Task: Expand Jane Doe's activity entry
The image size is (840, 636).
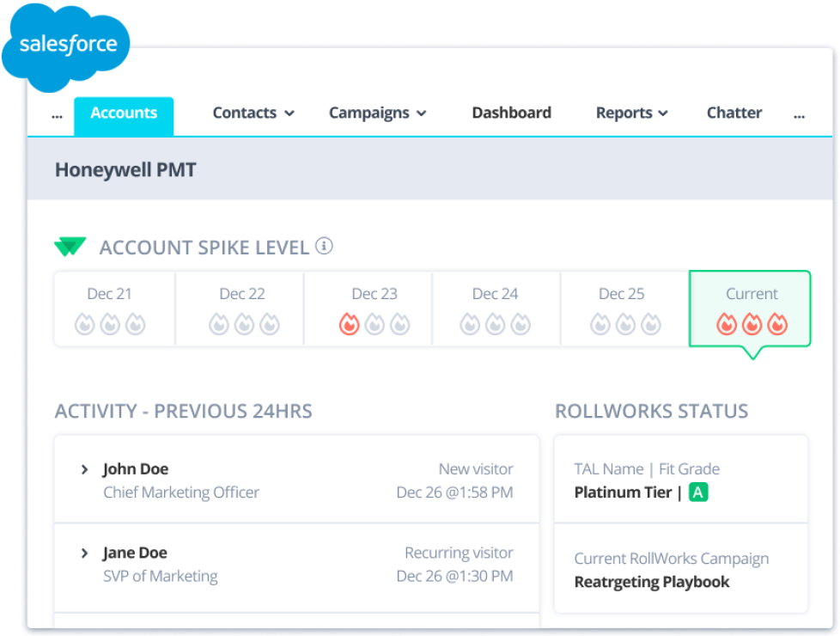Action: (x=83, y=553)
